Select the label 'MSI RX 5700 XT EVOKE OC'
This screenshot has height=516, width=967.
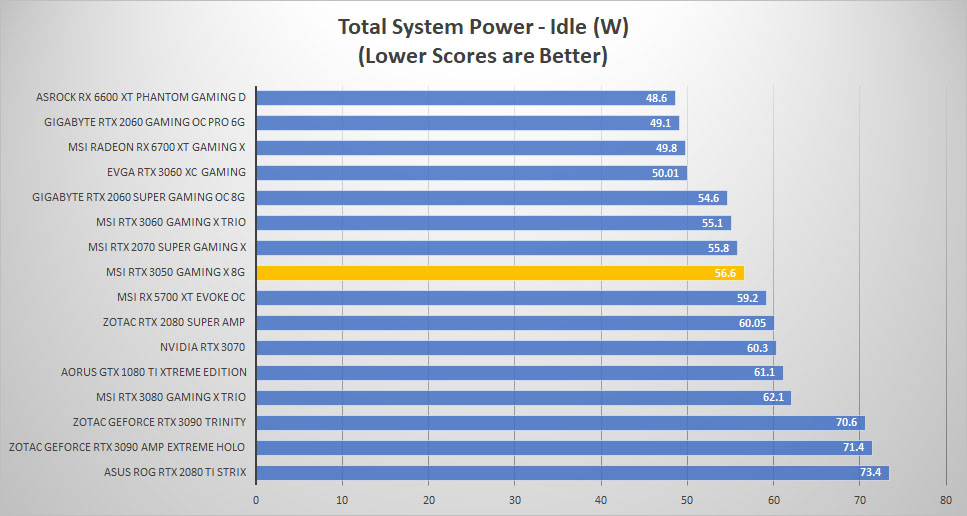coord(181,297)
